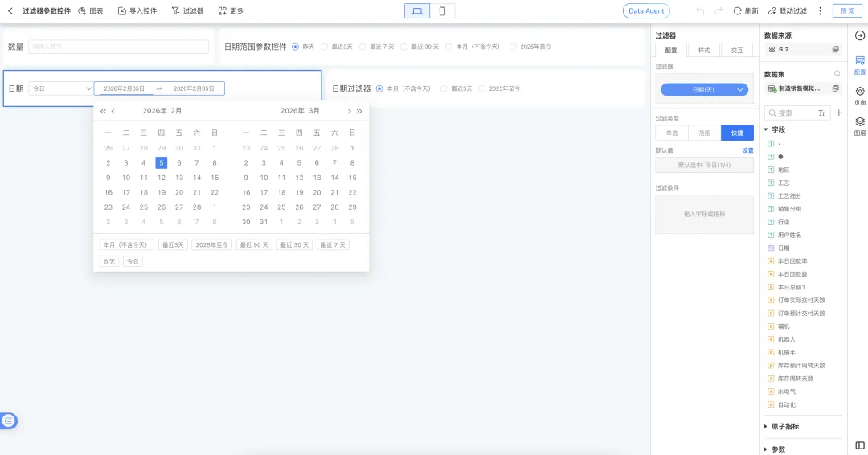Click the 过滤器 funnel toolbar item
Image resolution: width=868 pixels, height=455 pixels.
(187, 11)
